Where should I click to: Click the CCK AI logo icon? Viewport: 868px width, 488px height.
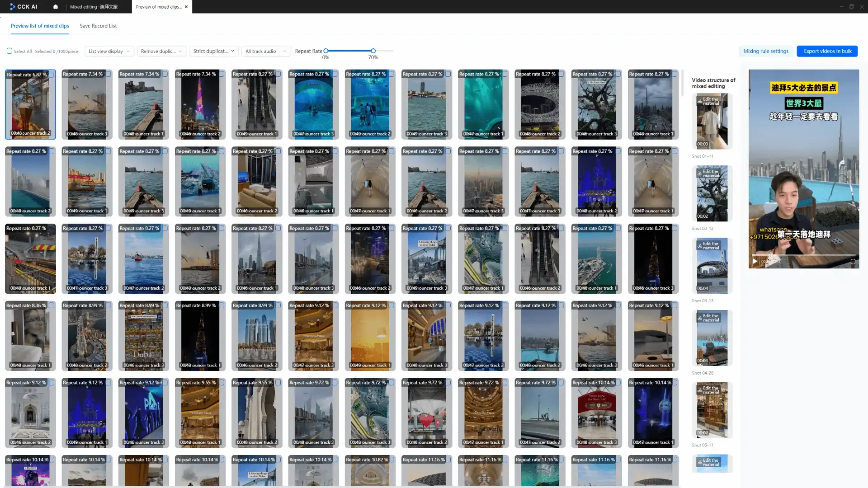click(13, 7)
